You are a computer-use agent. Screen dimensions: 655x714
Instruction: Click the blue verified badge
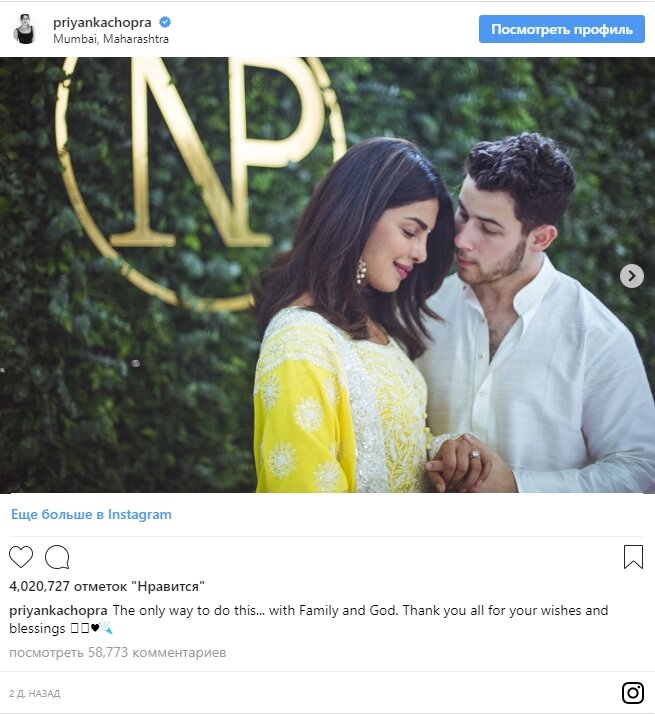pos(165,22)
